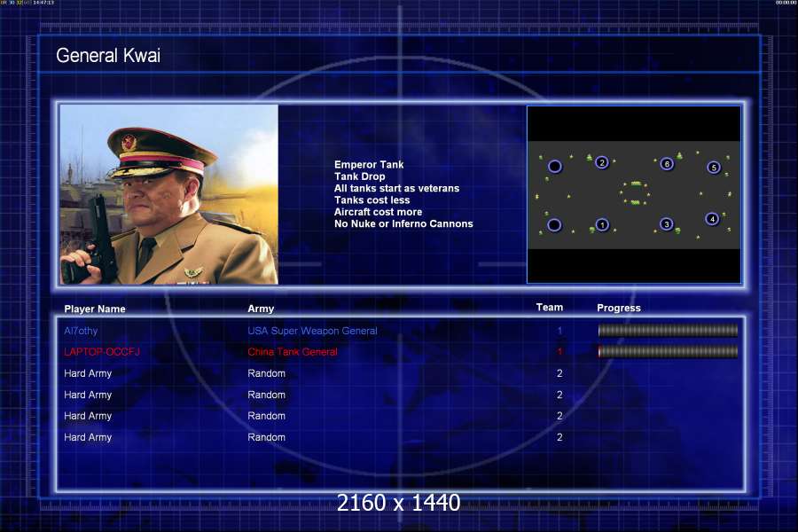The height and width of the screenshot is (532, 798).
Task: Click the 'Army' column header
Action: click(x=261, y=309)
